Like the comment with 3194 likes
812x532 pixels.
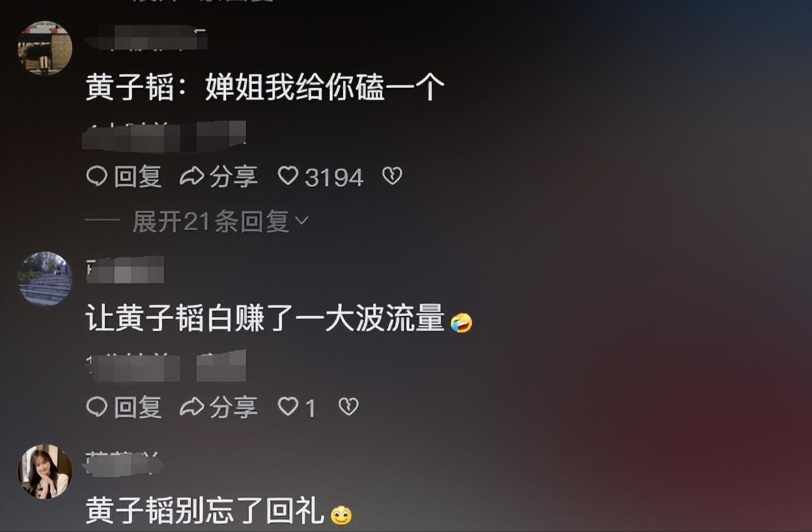[x=288, y=176]
